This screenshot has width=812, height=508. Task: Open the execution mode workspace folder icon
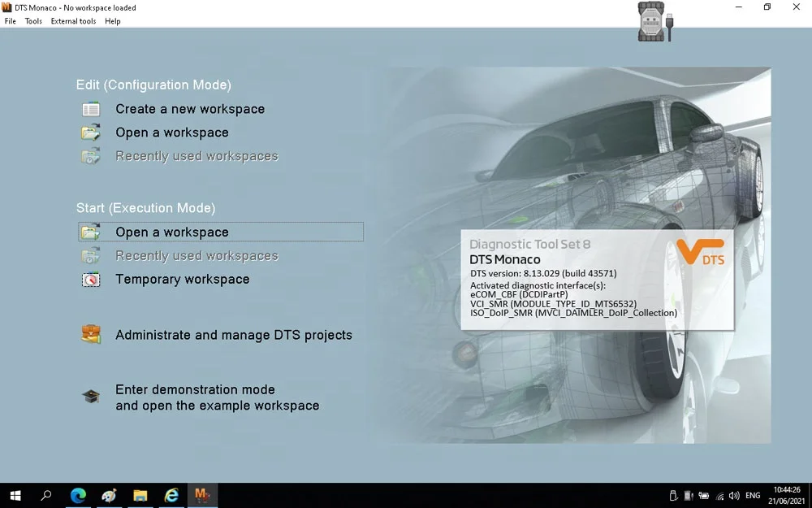[x=90, y=231]
